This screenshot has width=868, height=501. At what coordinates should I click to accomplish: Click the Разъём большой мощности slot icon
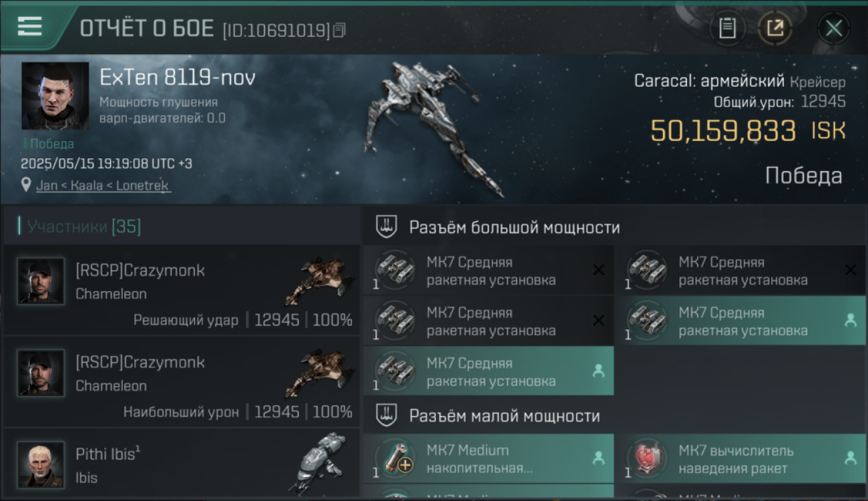click(x=387, y=227)
